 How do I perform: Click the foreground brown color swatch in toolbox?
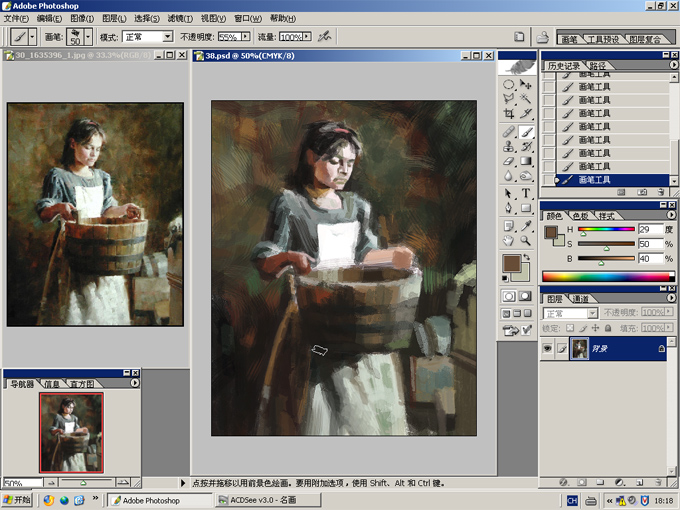tap(511, 263)
